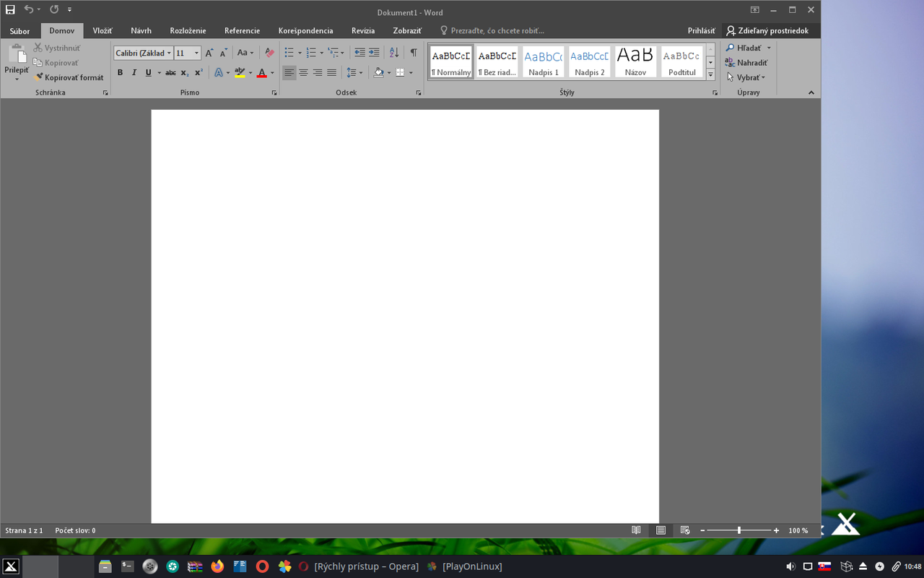
Task: Toggle Underline formatting
Action: [x=148, y=72]
